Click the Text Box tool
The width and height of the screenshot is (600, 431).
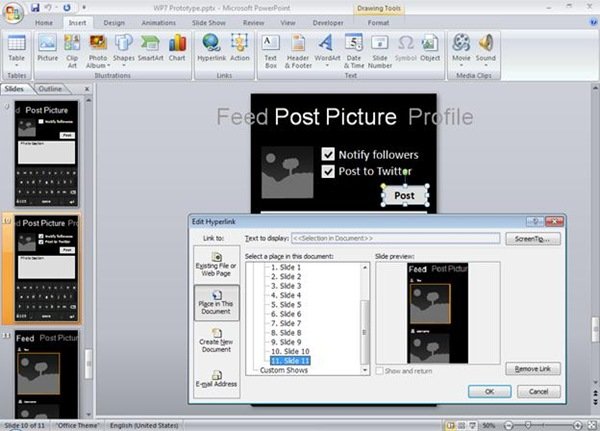pyautogui.click(x=270, y=49)
